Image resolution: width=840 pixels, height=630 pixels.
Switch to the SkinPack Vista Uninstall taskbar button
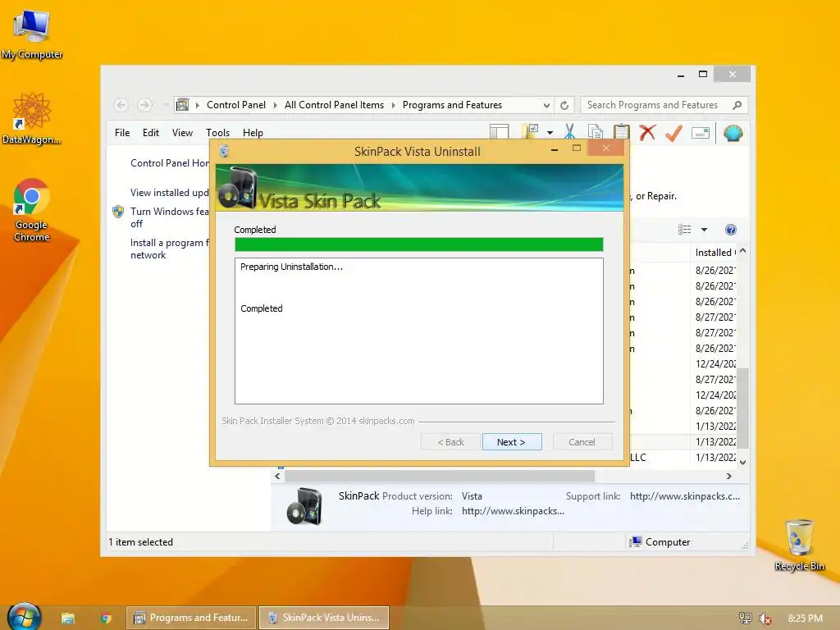pyautogui.click(x=324, y=618)
